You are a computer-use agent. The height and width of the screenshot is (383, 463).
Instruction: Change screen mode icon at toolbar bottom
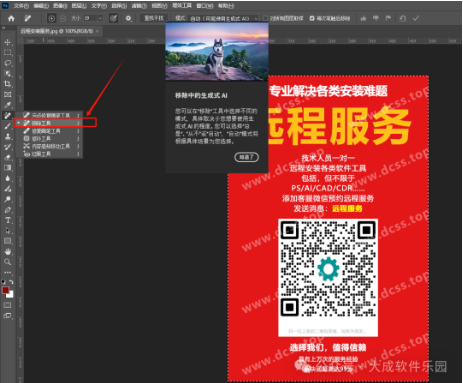[7, 315]
